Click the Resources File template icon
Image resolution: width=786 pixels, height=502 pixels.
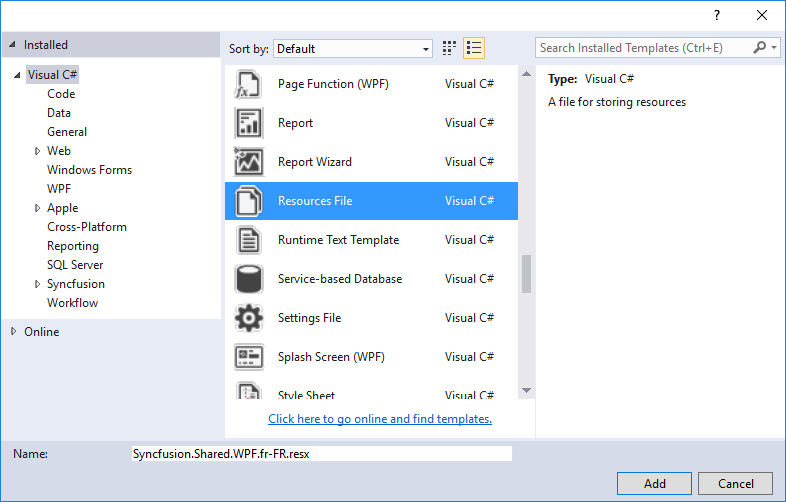(249, 201)
